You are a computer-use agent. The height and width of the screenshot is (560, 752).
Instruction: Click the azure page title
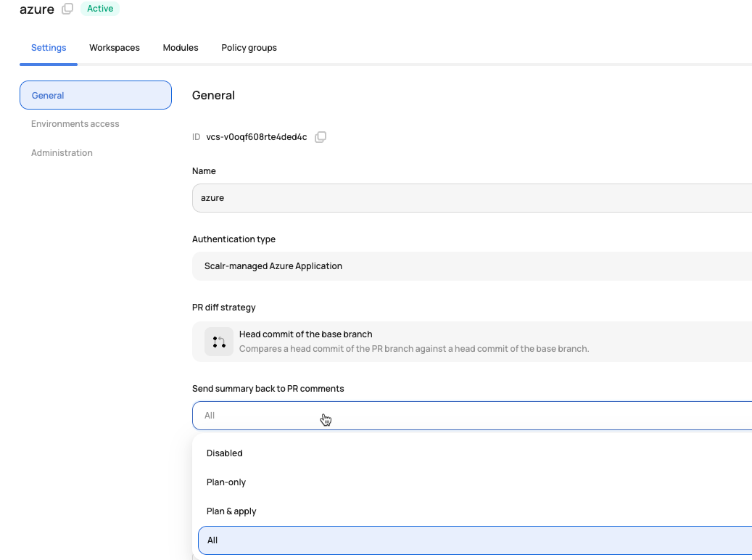tap(37, 9)
